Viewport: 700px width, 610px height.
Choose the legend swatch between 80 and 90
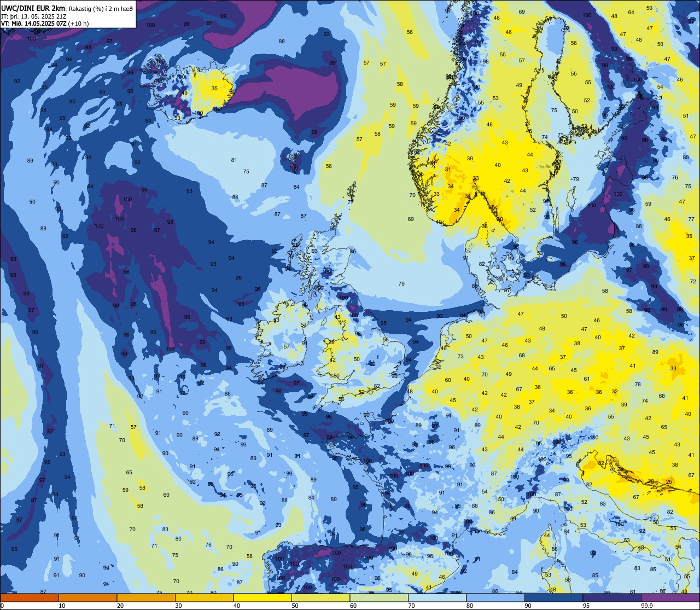[x=495, y=598]
